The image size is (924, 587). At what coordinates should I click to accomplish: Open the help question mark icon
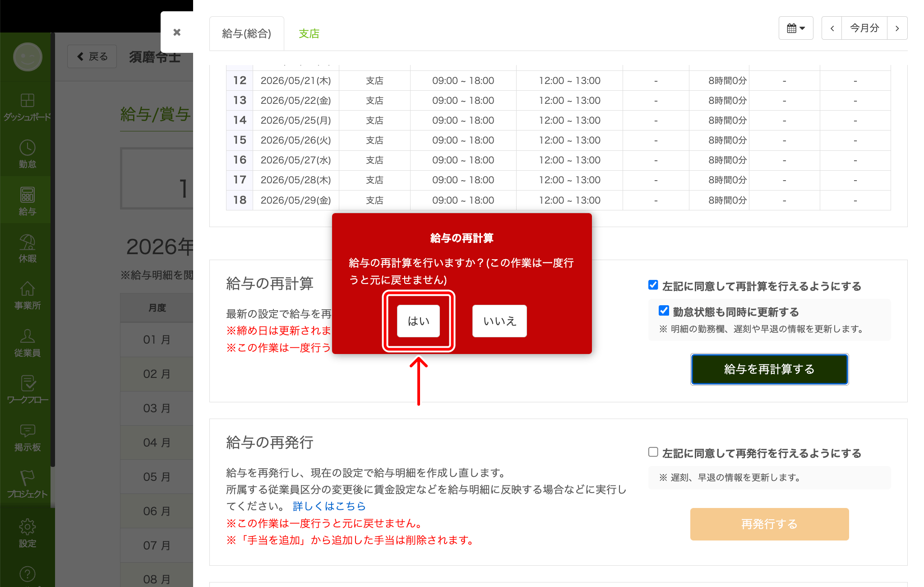(27, 574)
